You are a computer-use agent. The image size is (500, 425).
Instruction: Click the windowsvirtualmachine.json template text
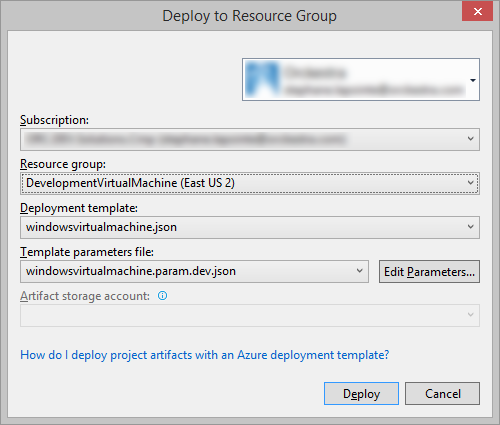click(x=101, y=227)
